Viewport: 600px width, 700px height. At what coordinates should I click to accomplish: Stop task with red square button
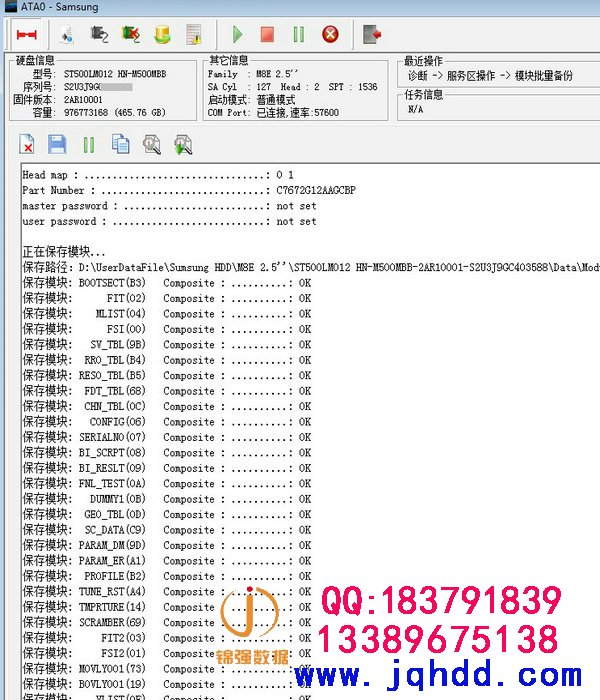[267, 34]
